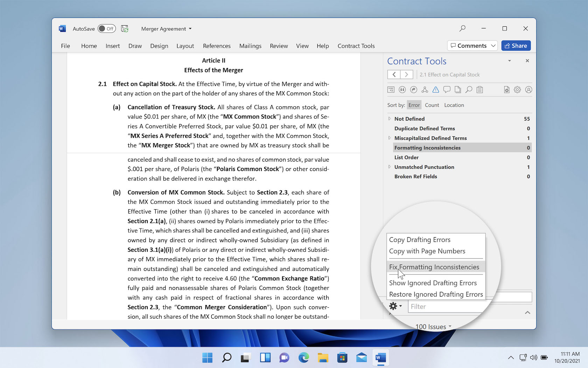Sort errors by Count

point(432,105)
